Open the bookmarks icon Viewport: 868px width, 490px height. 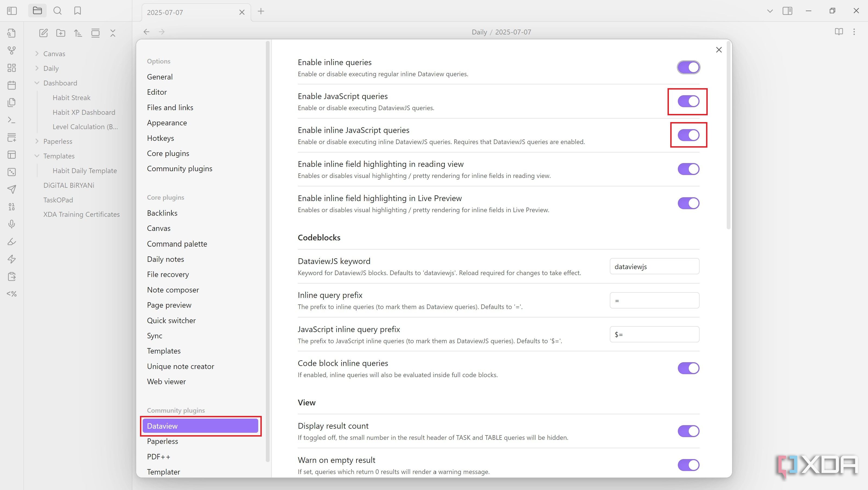click(x=78, y=11)
